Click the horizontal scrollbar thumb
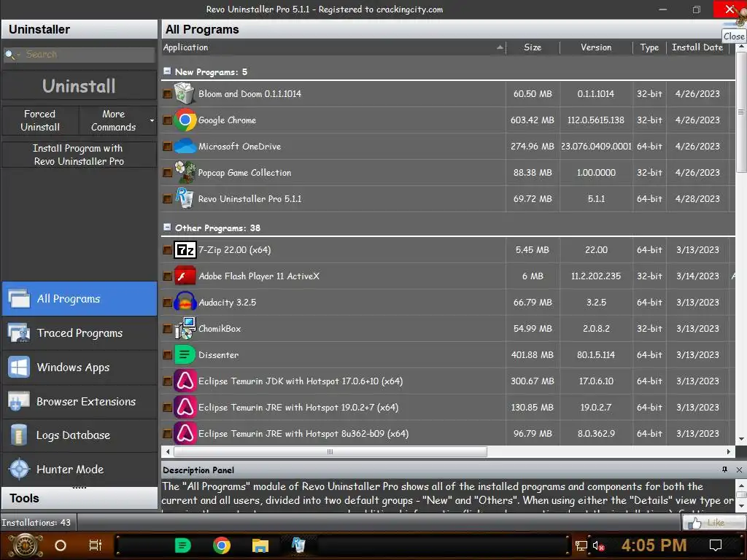This screenshot has height=560, width=747. coord(330,451)
